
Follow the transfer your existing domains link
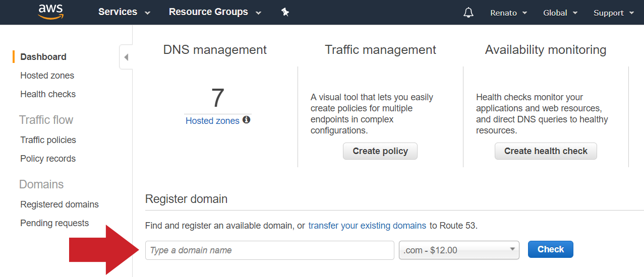point(367,226)
